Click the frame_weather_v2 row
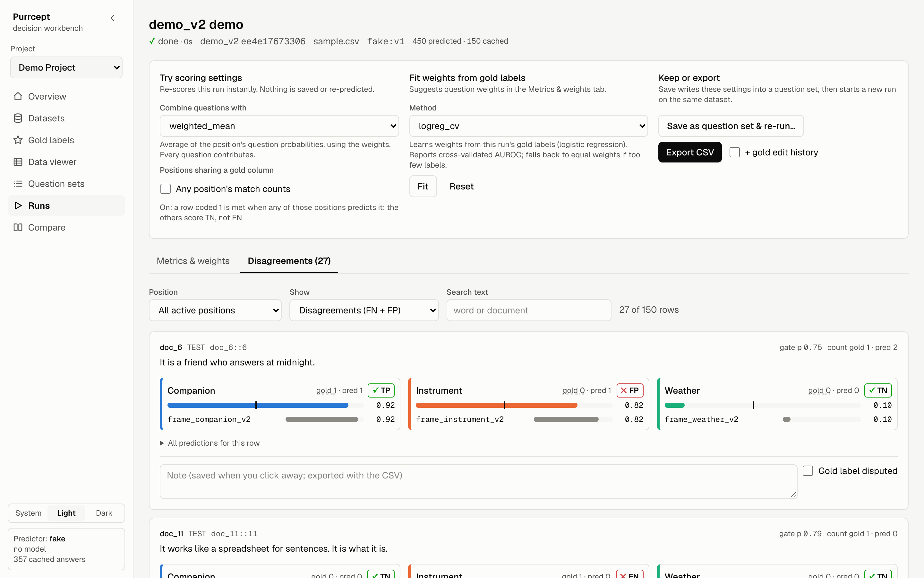 point(778,419)
